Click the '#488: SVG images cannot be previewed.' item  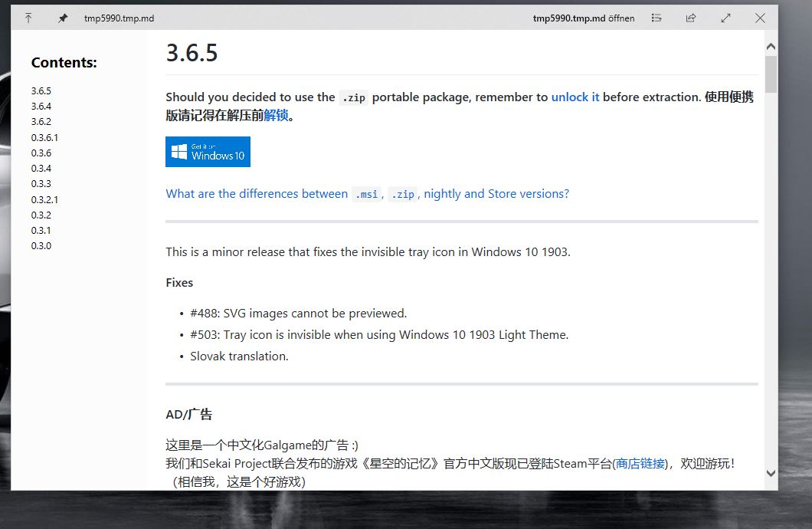pos(298,314)
